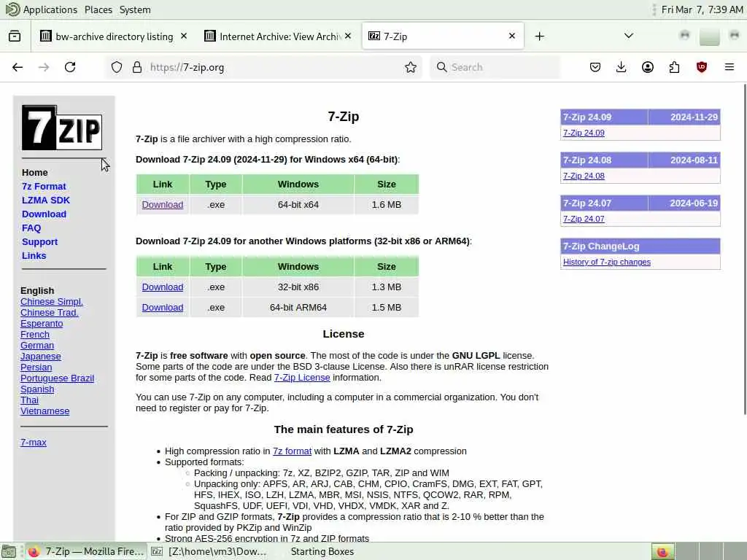Click the distro logo next to Applications
This screenshot has height=560, width=747.
pos(13,9)
